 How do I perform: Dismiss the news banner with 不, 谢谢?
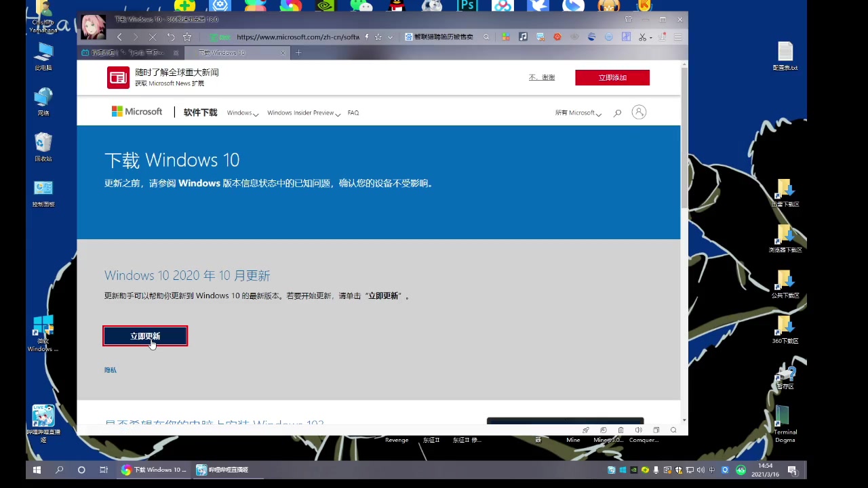tap(542, 77)
